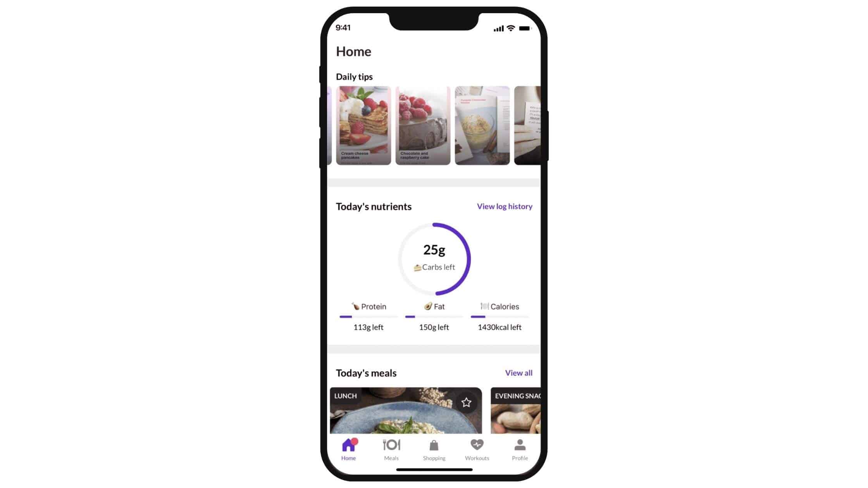868x488 pixels.
Task: Toggle the Protein progress bar display
Action: pyautogui.click(x=369, y=316)
